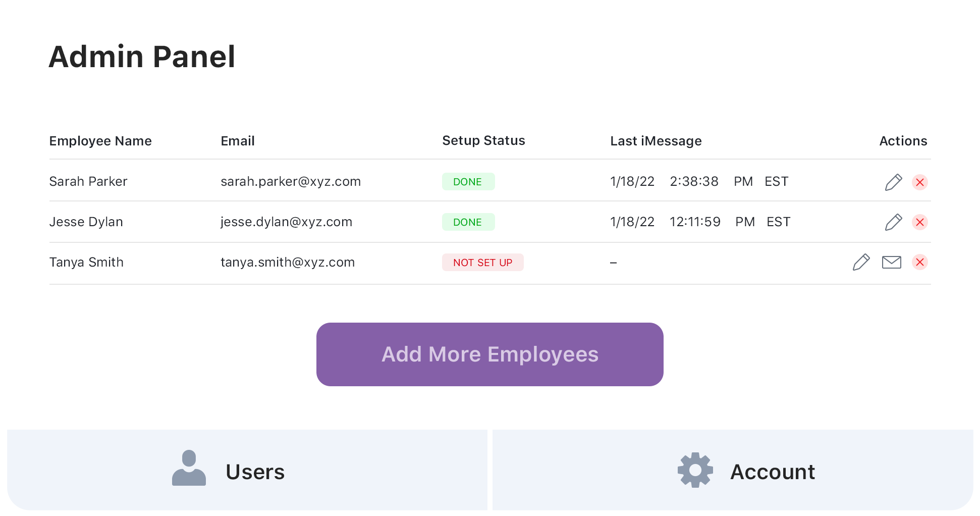Click tanya.smith@xyz.com email address
The height and width of the screenshot is (516, 980).
288,263
